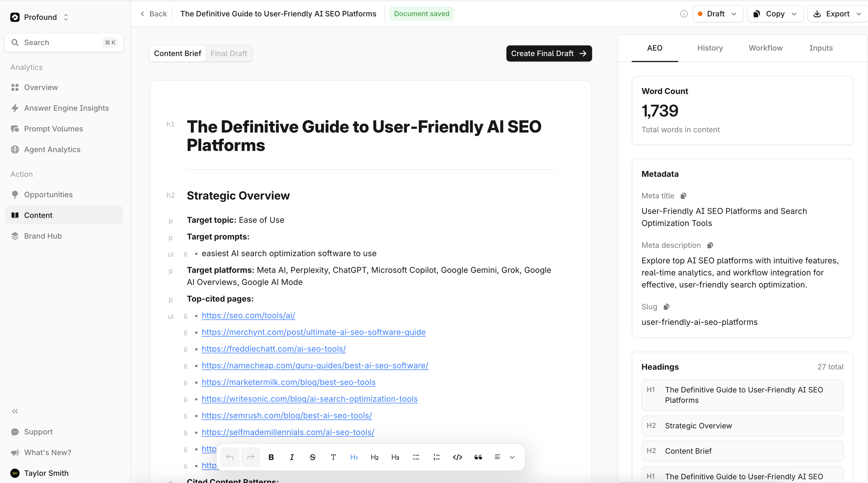
Task: Open the seo.com/tools/ai link
Action: pyautogui.click(x=248, y=315)
